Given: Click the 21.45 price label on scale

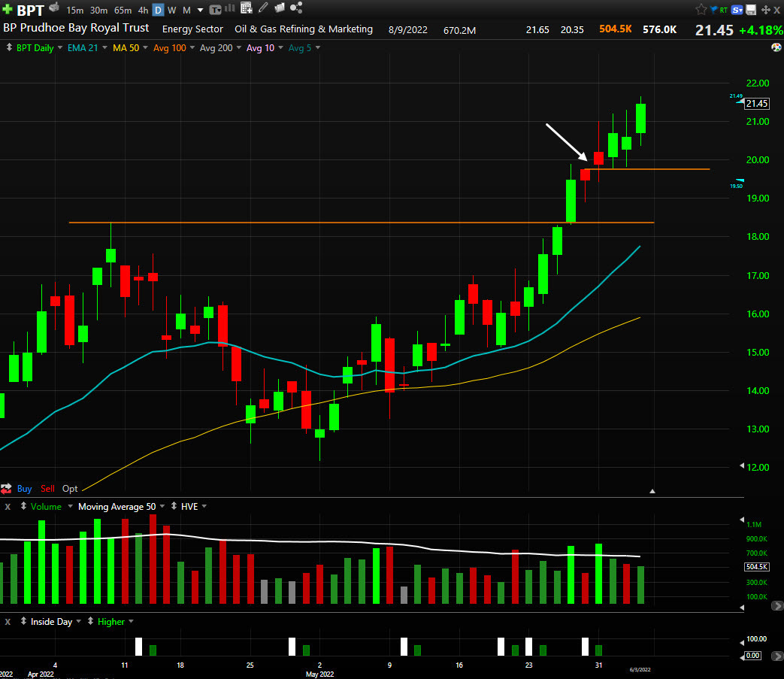Looking at the screenshot, I should tap(756, 104).
